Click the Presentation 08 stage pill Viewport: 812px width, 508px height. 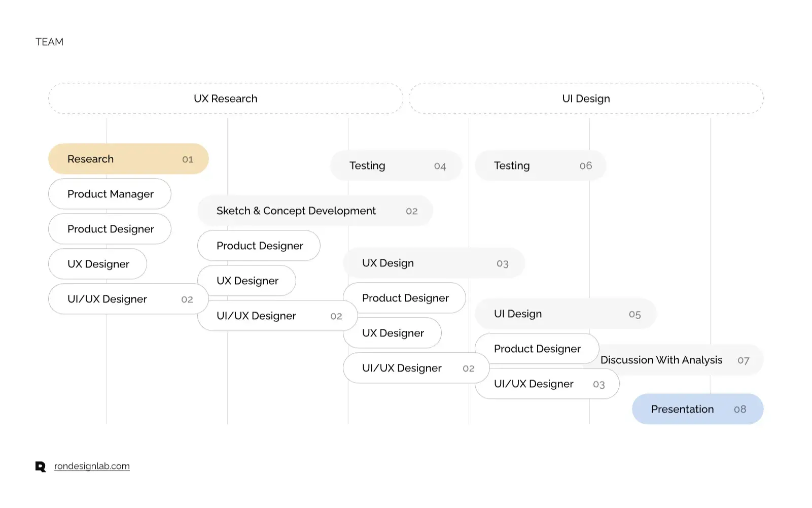698,409
